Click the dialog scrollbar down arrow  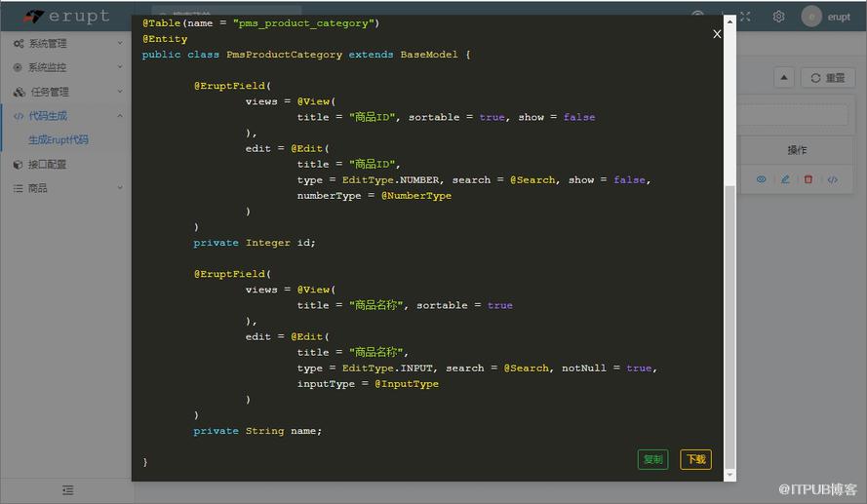[729, 475]
